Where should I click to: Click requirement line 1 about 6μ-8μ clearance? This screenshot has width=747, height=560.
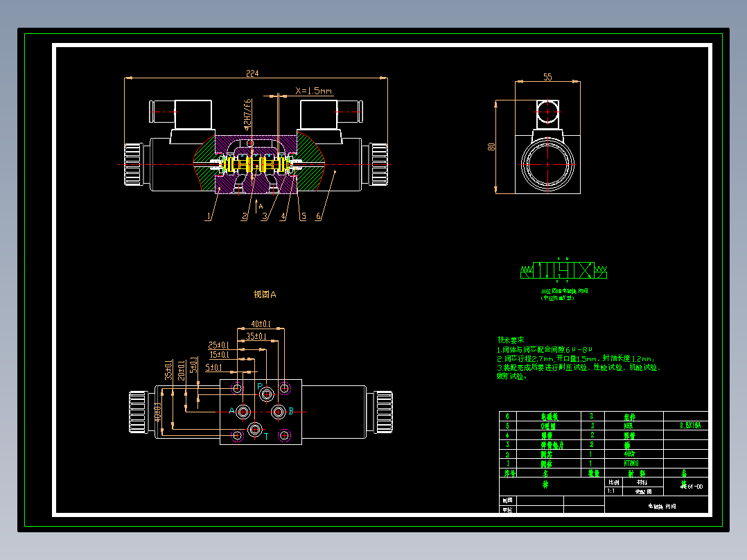click(545, 349)
